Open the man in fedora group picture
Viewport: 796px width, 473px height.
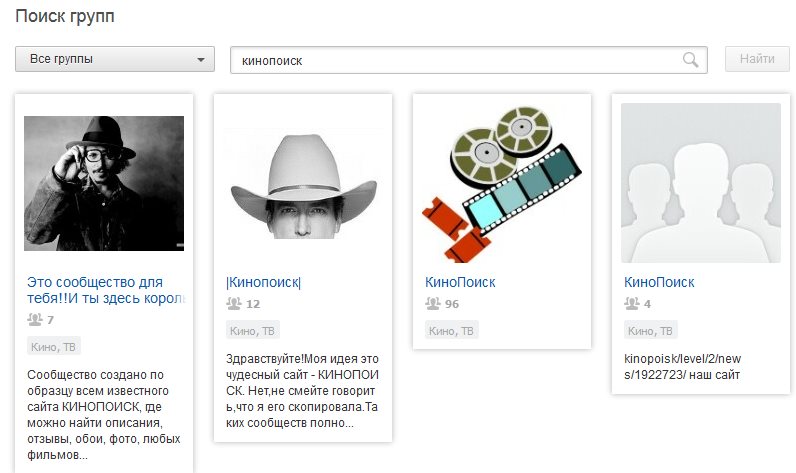click(x=104, y=183)
